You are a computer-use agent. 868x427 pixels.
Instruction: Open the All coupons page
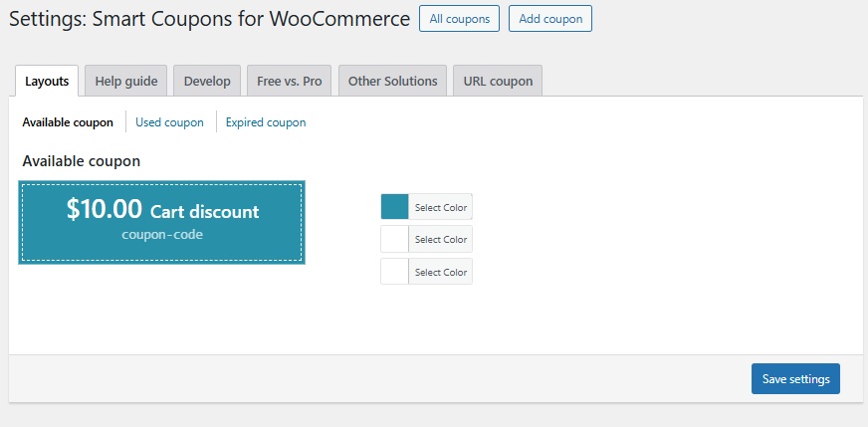[459, 19]
